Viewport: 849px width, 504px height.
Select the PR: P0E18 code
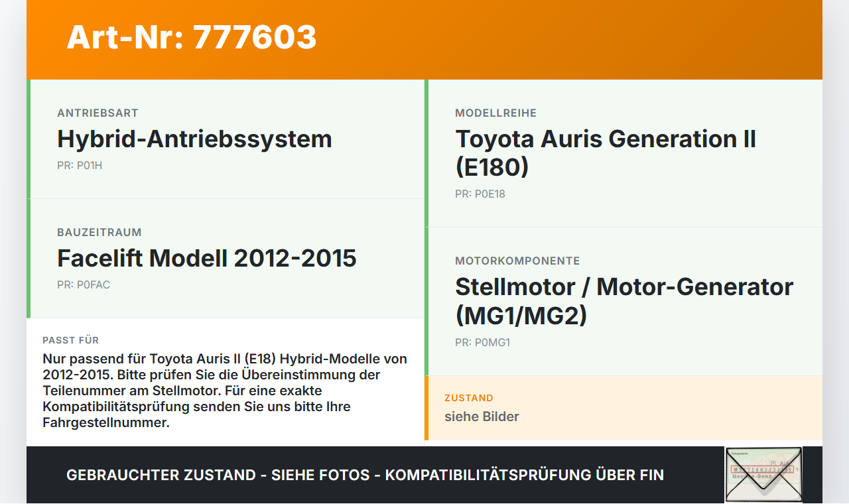coord(480,194)
